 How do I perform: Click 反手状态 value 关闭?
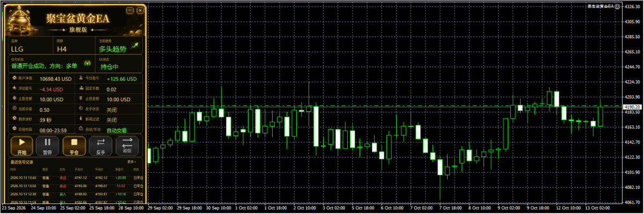[111, 110]
